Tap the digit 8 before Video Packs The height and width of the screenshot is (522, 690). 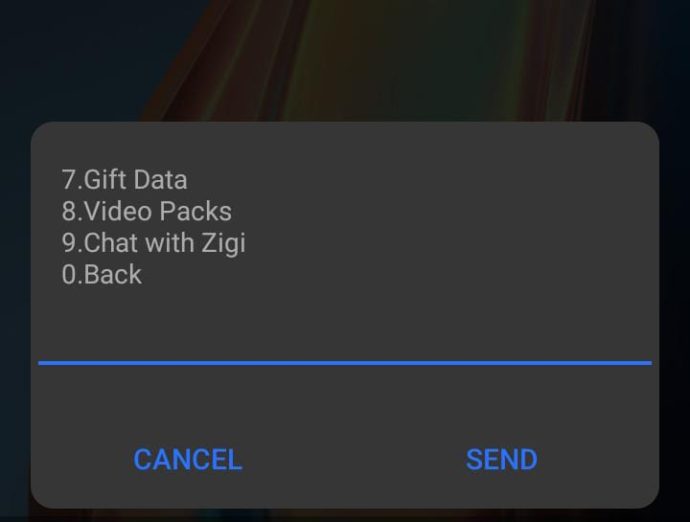tap(70, 211)
